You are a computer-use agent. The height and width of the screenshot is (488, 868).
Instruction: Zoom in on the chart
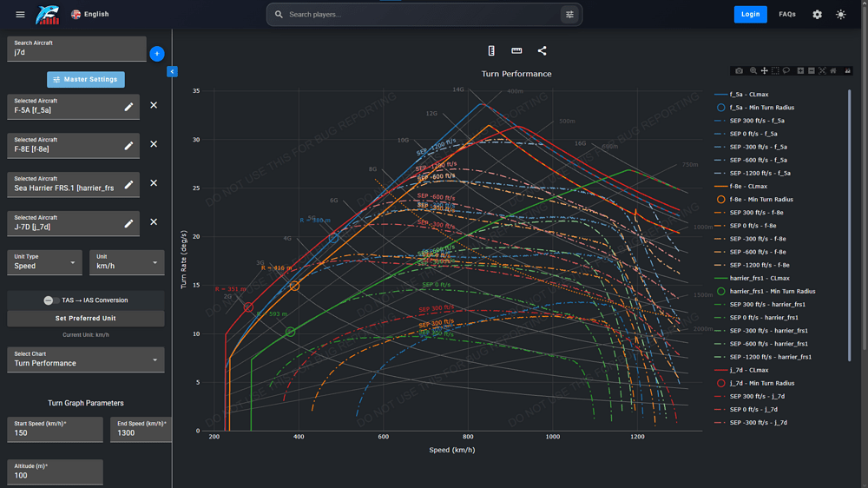pos(800,71)
